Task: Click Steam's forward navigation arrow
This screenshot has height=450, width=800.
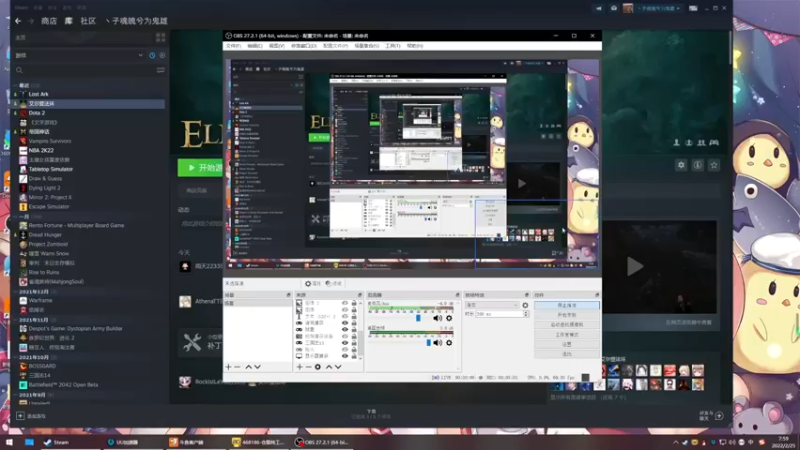Action: tap(31, 21)
